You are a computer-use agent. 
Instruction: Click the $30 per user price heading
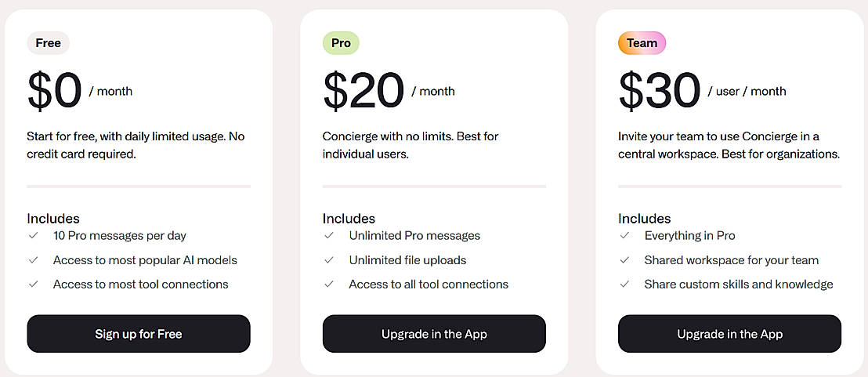(x=659, y=91)
